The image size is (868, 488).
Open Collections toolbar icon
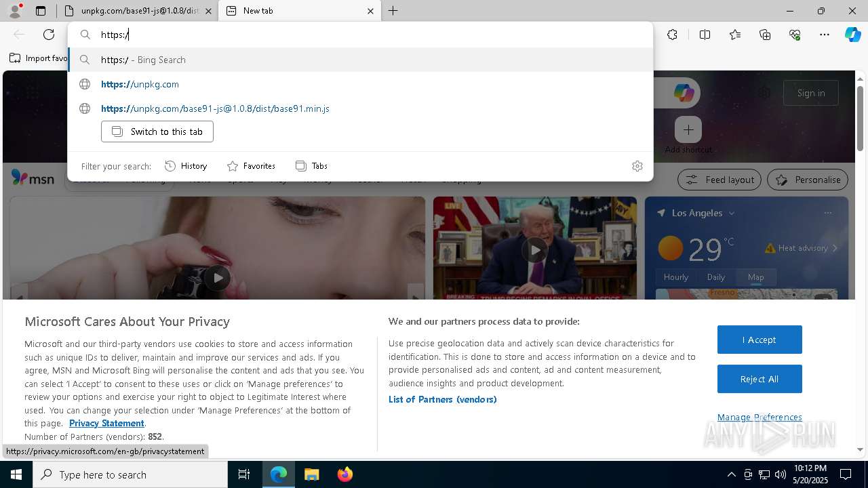click(x=765, y=35)
